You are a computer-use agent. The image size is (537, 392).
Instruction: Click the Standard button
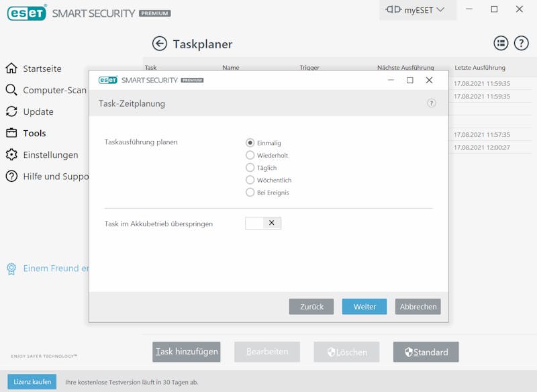tap(426, 352)
